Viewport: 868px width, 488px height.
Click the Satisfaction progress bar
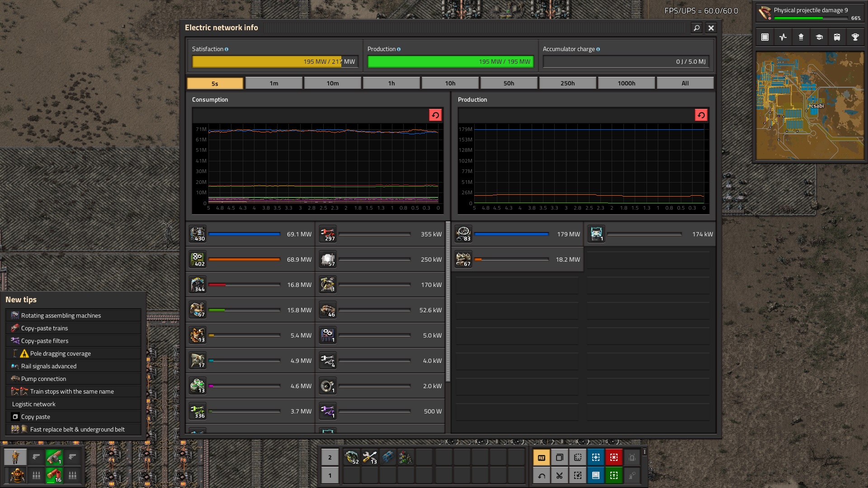pos(275,61)
